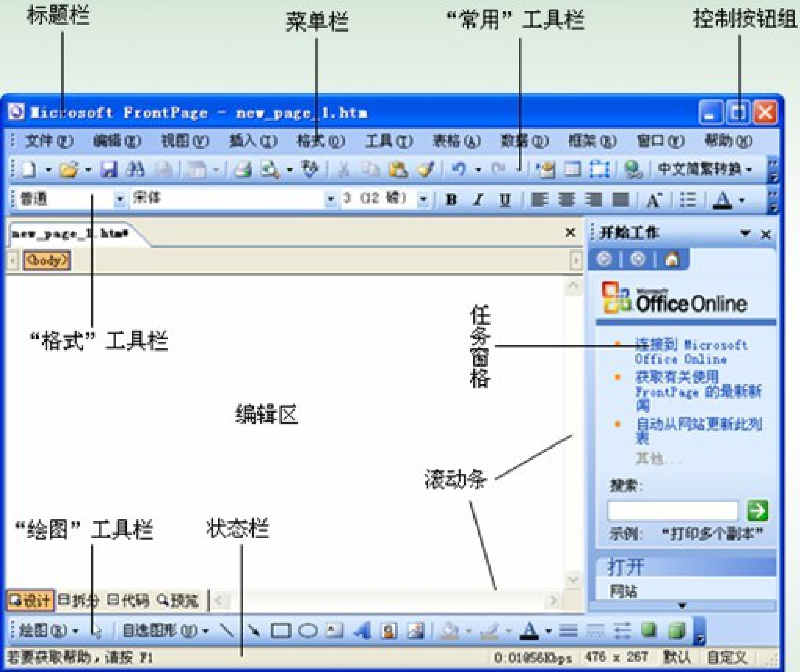Click the drawing toolbar font color A swatch
800x672 pixels.
click(x=529, y=630)
